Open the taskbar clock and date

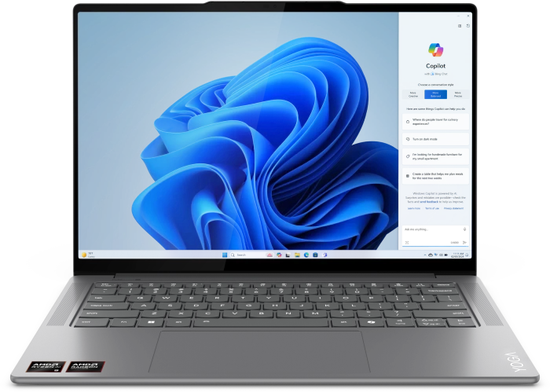point(457,255)
